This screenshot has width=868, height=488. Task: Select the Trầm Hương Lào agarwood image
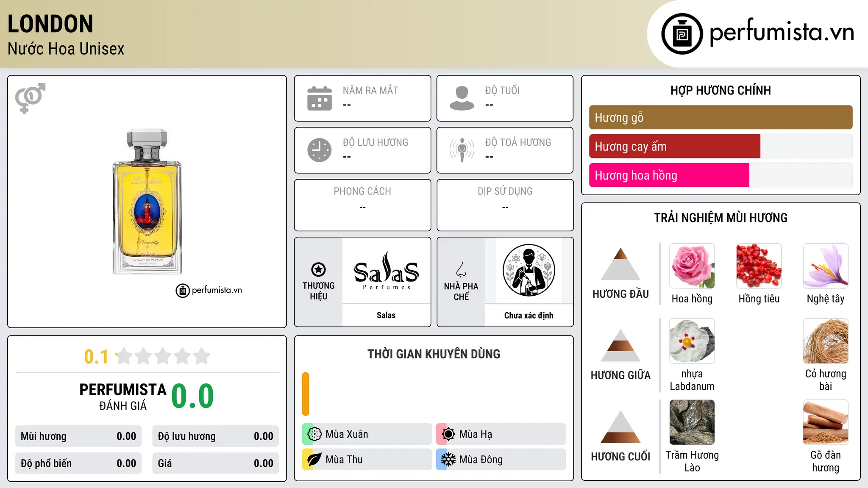click(x=692, y=422)
